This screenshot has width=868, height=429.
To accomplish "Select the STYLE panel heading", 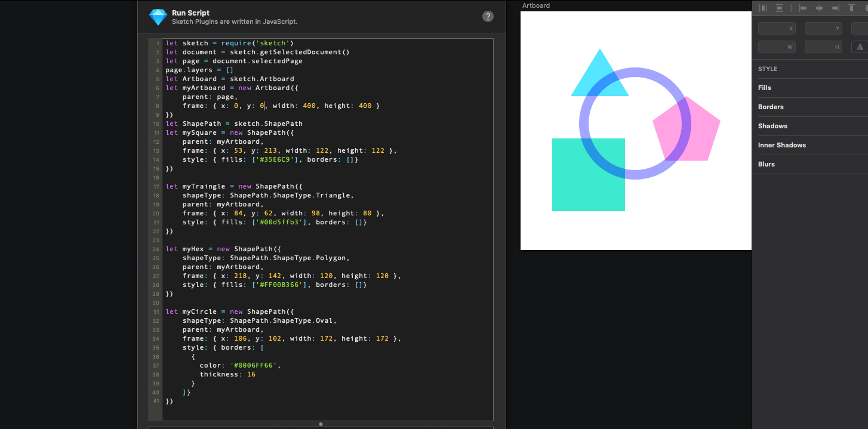I will (768, 69).
